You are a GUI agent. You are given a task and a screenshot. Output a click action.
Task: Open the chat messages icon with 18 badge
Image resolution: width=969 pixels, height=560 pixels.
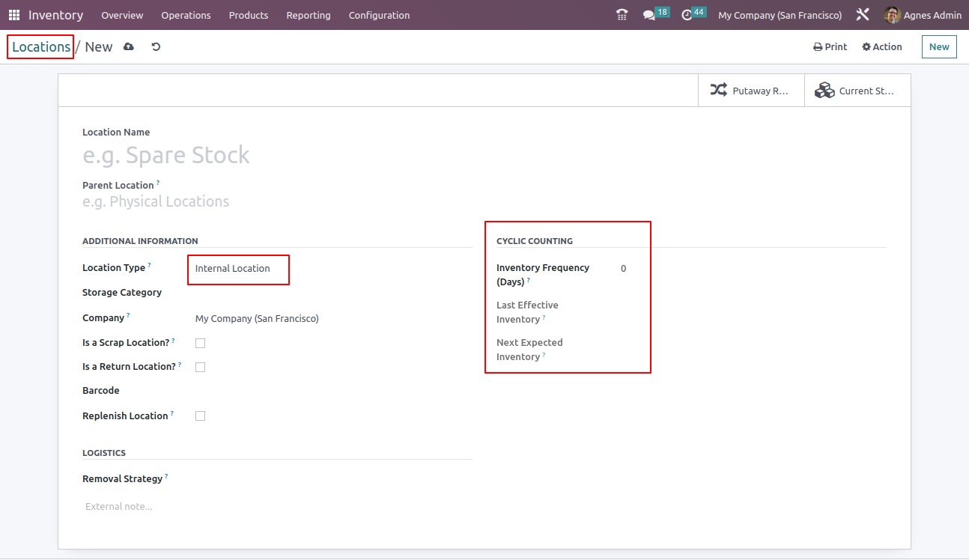tap(649, 15)
